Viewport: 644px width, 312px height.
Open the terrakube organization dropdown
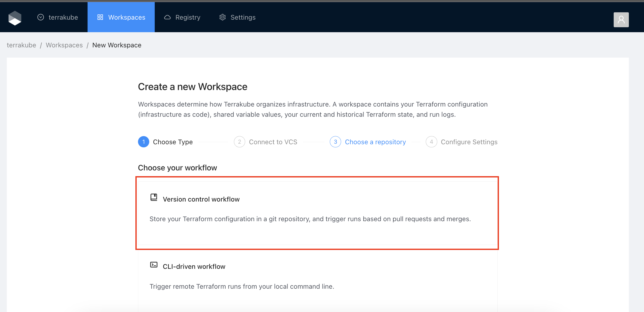click(63, 17)
